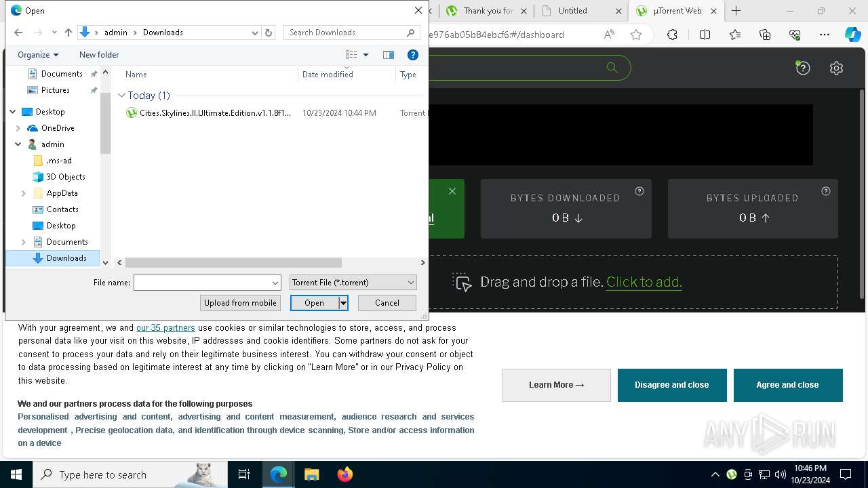Open Edge split screen icon
Image resolution: width=868 pixels, height=488 pixels.
click(x=705, y=35)
